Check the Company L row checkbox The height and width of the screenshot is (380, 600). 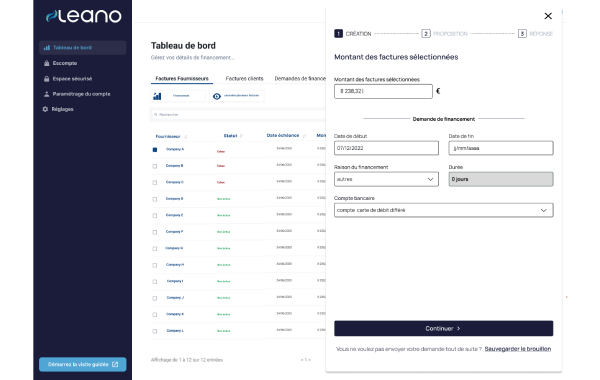tap(155, 331)
